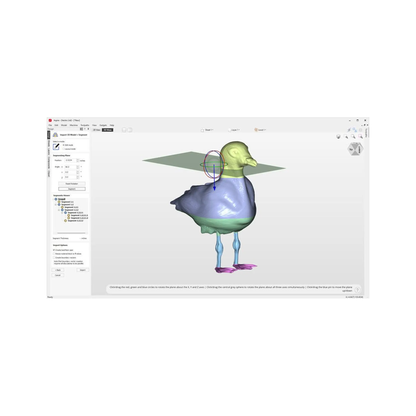Collapse the second segment node expander
This screenshot has height=416, width=416.
[x=56, y=204]
